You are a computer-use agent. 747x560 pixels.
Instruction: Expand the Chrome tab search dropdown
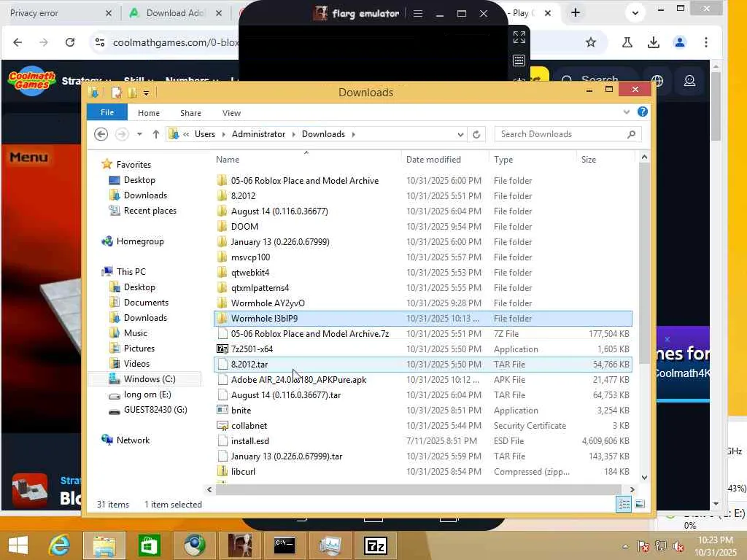click(635, 13)
